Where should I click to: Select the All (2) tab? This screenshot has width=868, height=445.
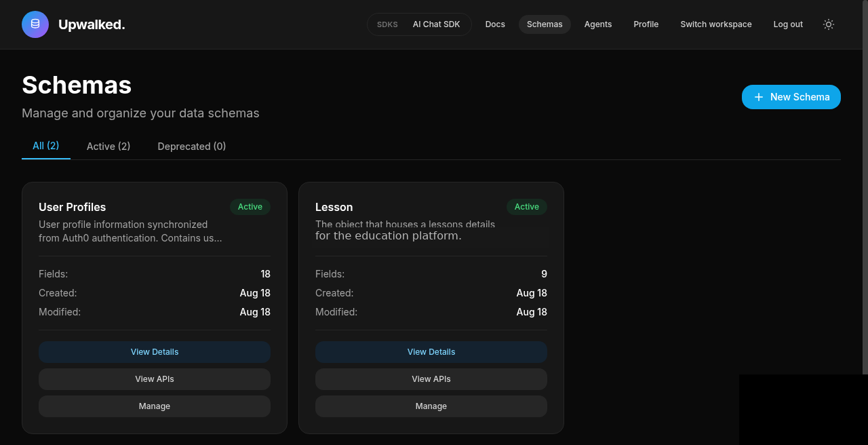pyautogui.click(x=46, y=146)
